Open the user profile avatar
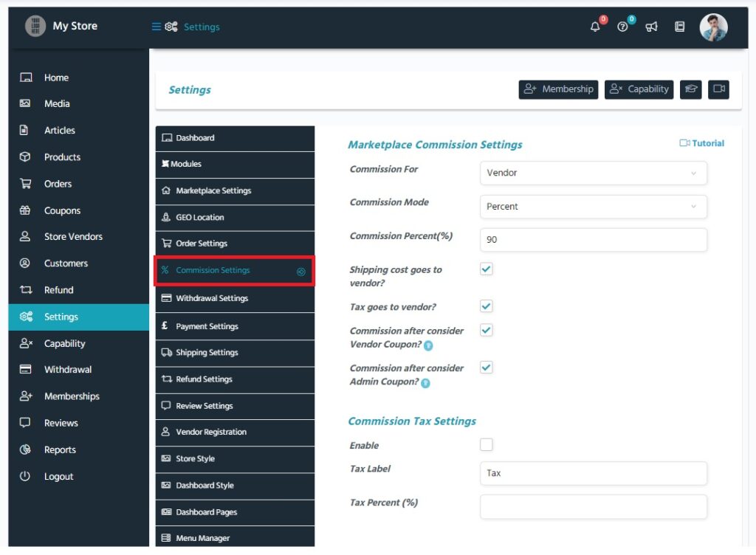 click(713, 27)
